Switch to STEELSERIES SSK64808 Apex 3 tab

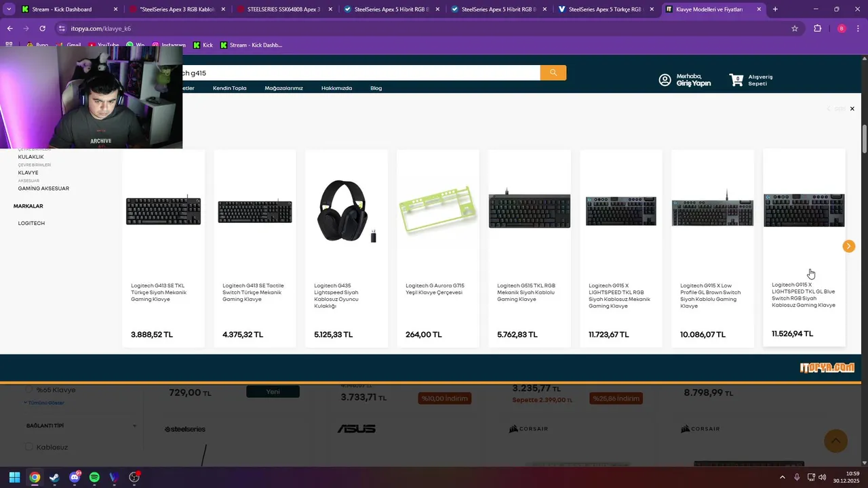coord(285,9)
